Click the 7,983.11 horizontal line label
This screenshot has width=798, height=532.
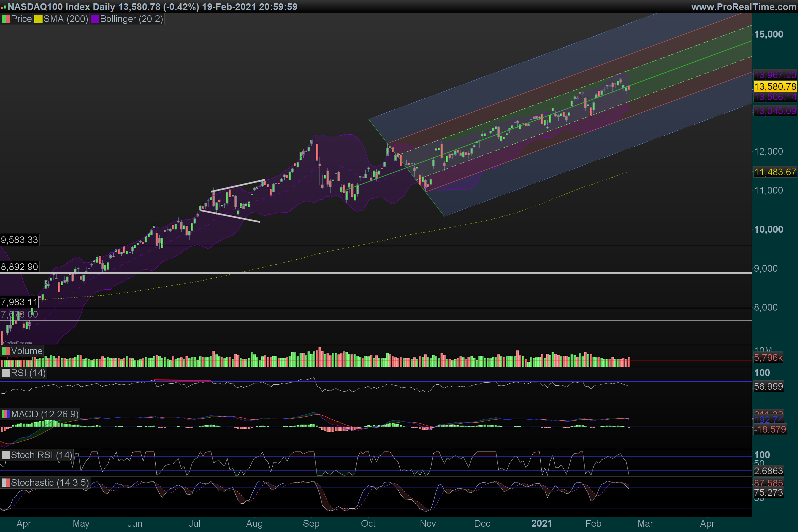(19, 302)
